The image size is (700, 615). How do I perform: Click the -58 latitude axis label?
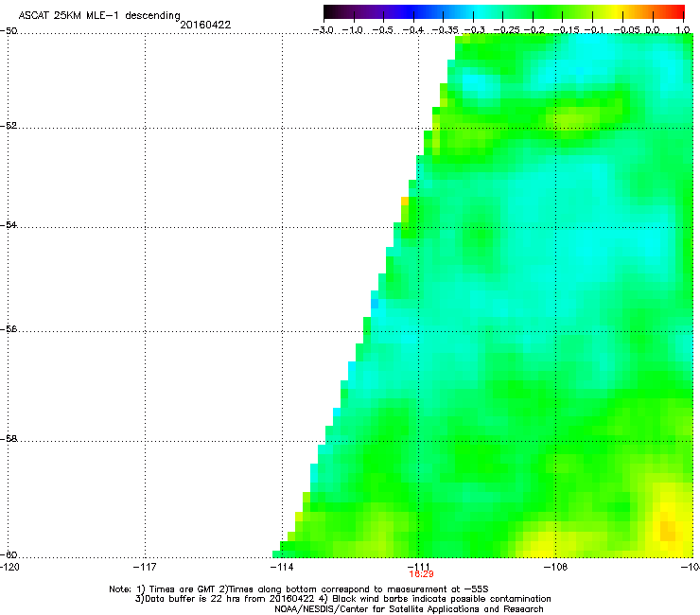(x=9, y=439)
